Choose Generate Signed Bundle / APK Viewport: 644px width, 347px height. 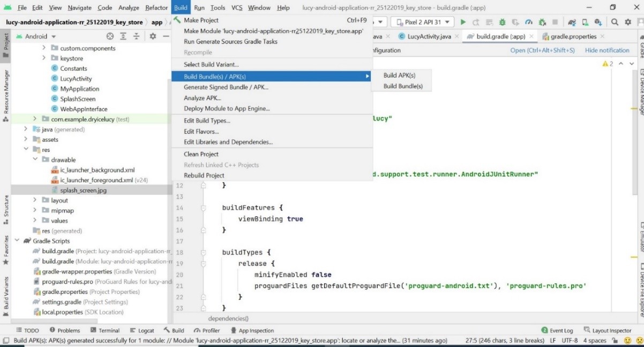pyautogui.click(x=226, y=87)
